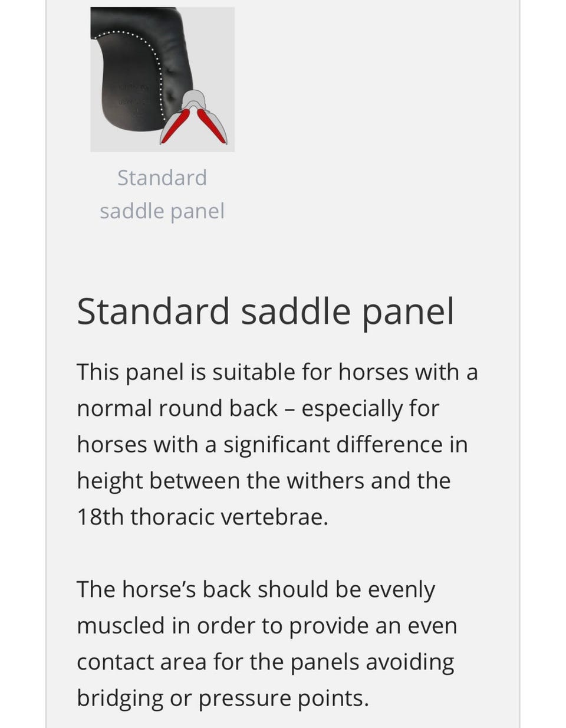
Task: Click the Standard saddle panel thumbnail image
Action: click(x=162, y=79)
